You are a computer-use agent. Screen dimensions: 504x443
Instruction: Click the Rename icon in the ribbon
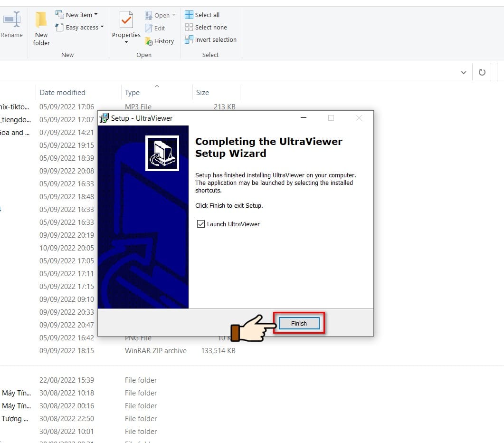point(12,19)
